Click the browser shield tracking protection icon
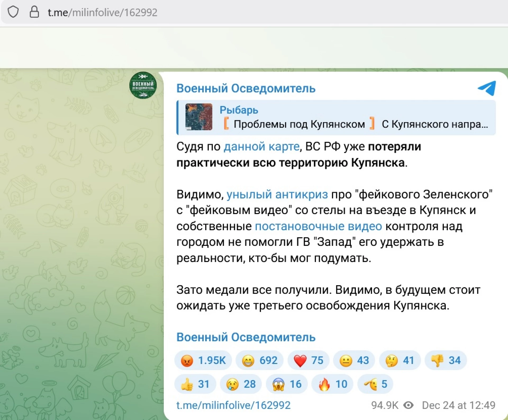Screen dimensions: 508x420 13,12
